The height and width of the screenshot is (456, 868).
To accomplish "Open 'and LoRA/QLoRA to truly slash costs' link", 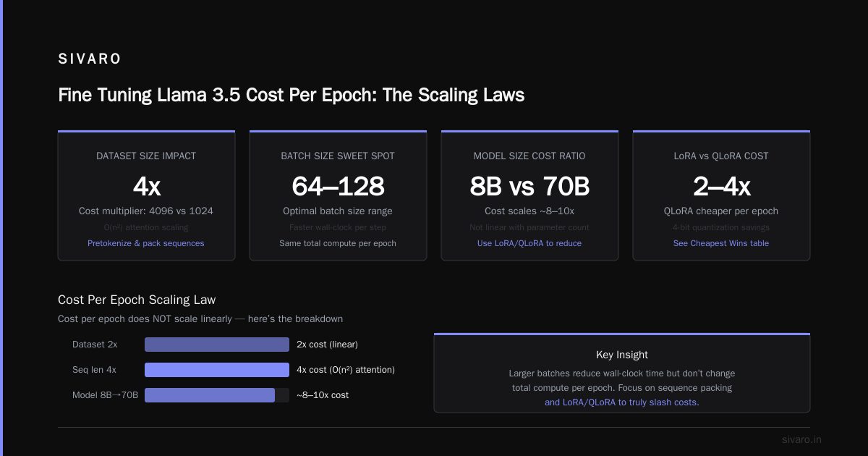I will [x=622, y=402].
